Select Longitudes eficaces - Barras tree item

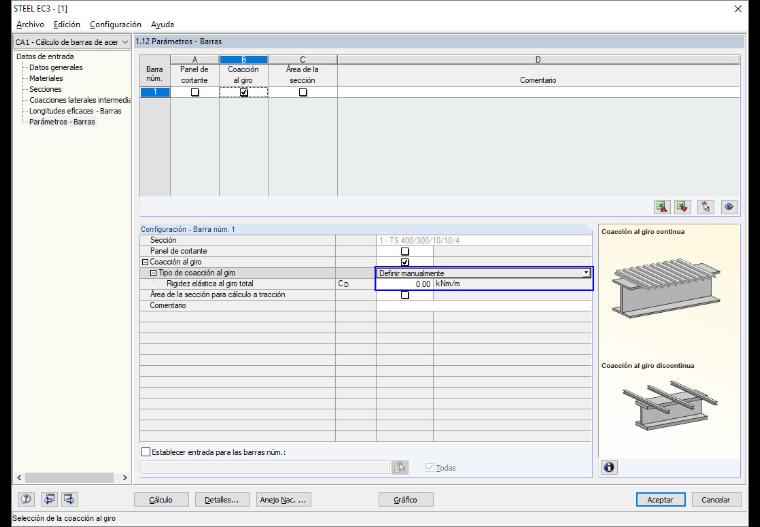coord(75,111)
